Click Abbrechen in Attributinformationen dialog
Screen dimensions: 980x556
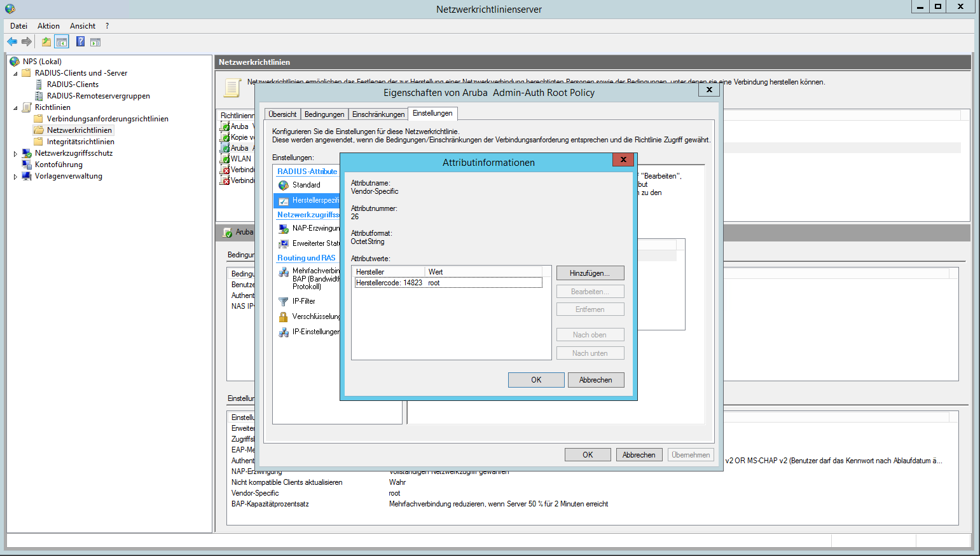click(595, 380)
